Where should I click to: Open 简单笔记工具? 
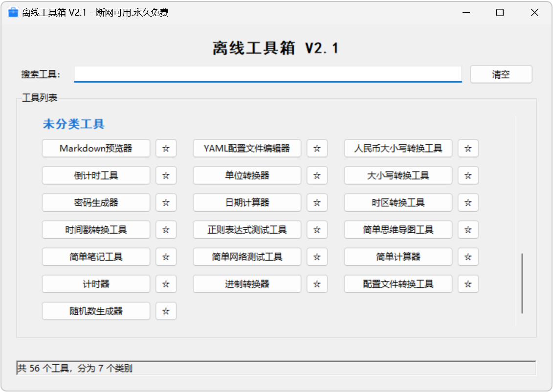click(96, 257)
